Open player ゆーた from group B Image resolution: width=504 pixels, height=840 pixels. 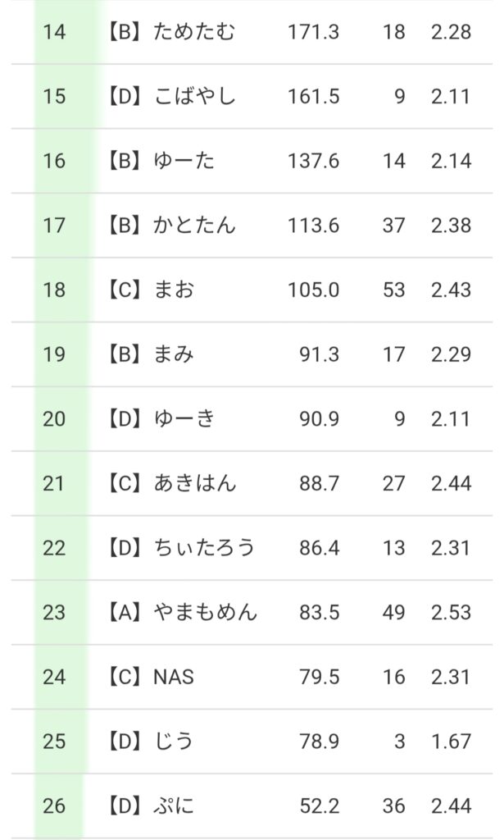point(184,161)
